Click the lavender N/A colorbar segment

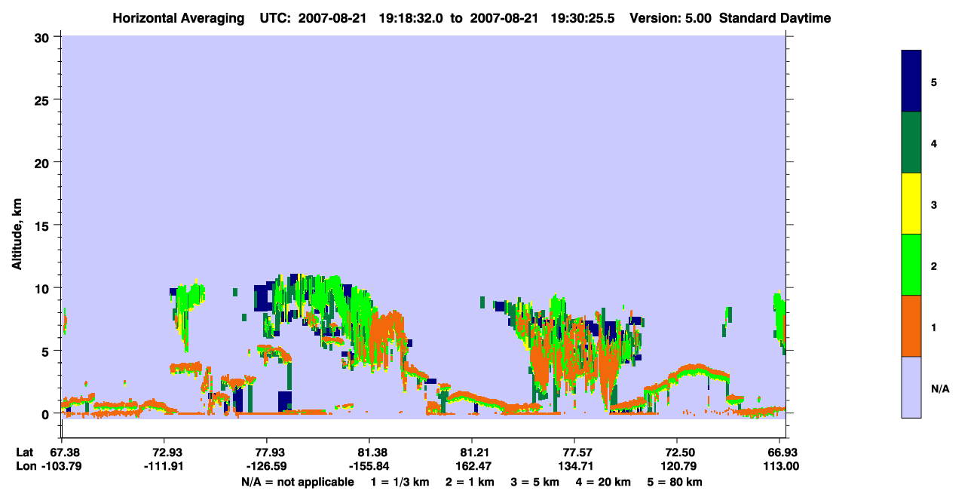(x=911, y=387)
